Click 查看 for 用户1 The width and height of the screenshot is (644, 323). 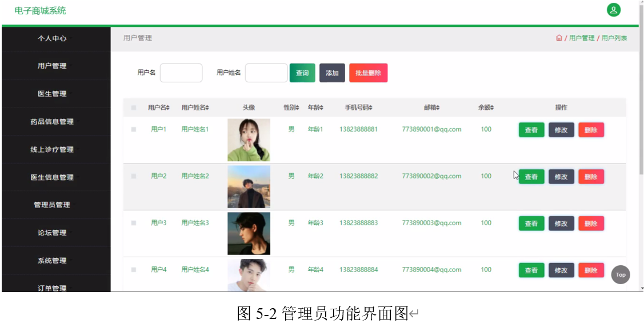pos(531,130)
